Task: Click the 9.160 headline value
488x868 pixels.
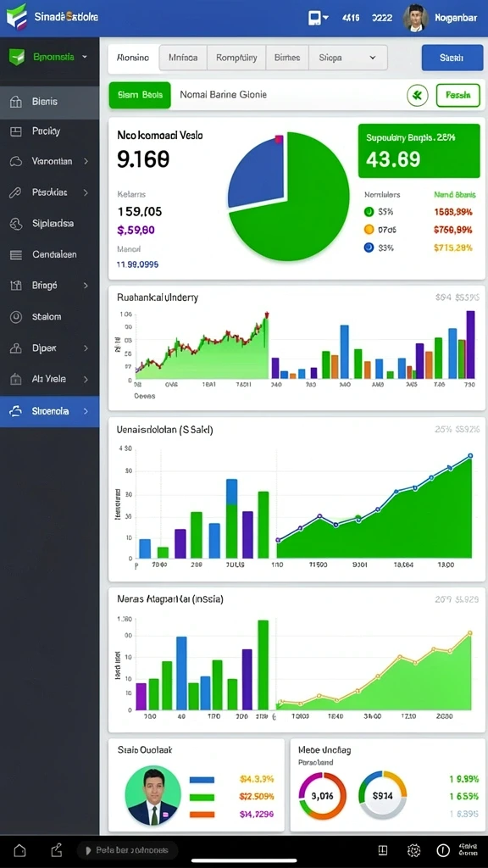Action: click(x=143, y=159)
